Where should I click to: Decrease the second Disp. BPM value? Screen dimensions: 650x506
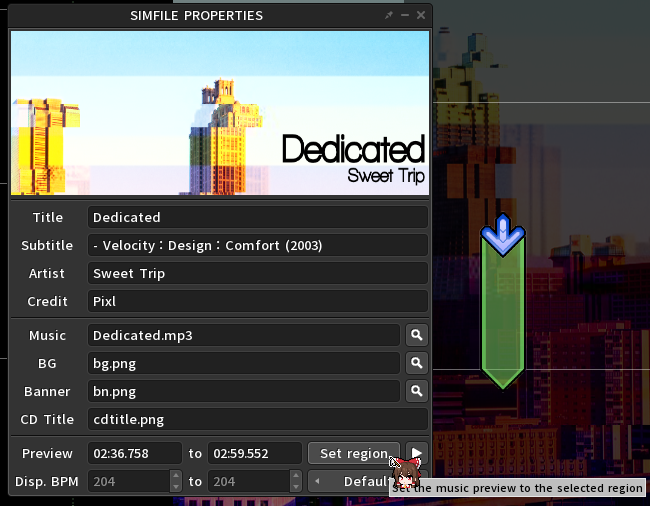[x=296, y=487]
